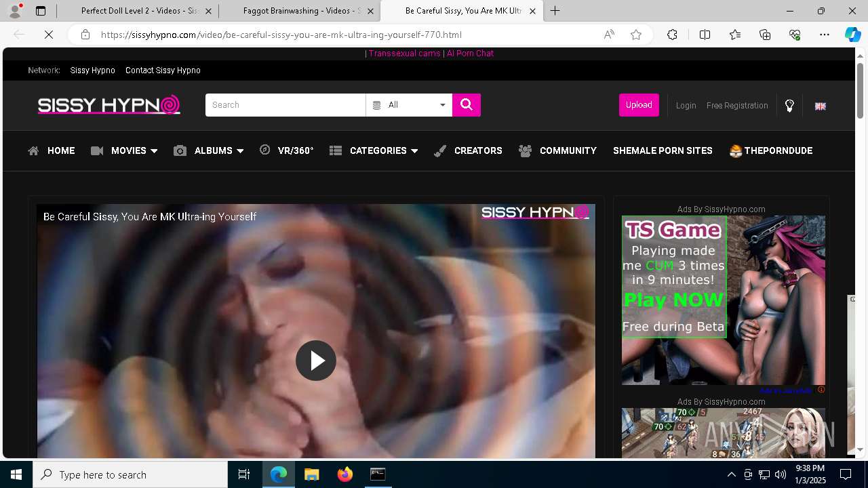The width and height of the screenshot is (868, 488).
Task: Open the COMMUNITY menu item
Action: click(x=568, y=150)
